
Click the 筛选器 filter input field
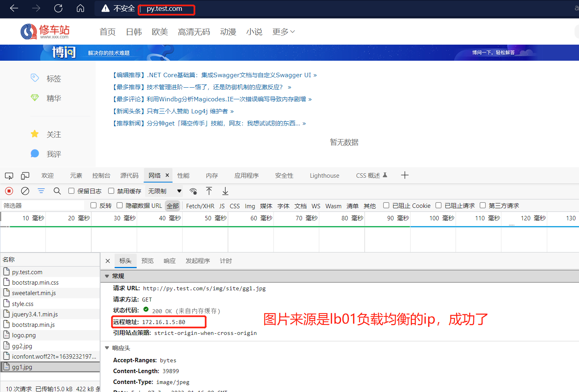tap(43, 205)
